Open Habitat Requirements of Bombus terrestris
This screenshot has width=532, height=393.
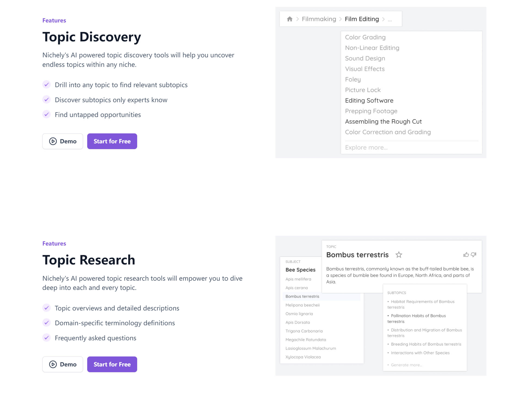[421, 304]
